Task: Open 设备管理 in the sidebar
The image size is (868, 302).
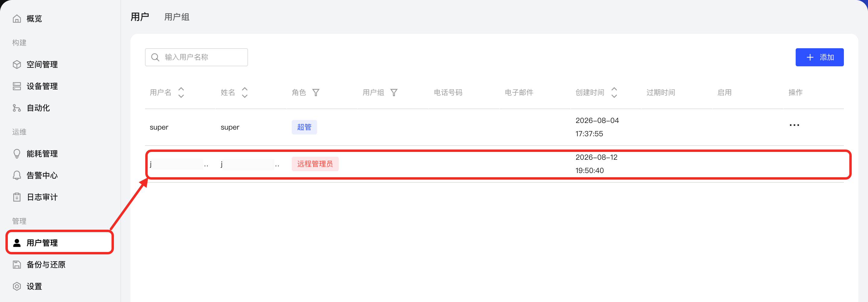Action: (42, 86)
